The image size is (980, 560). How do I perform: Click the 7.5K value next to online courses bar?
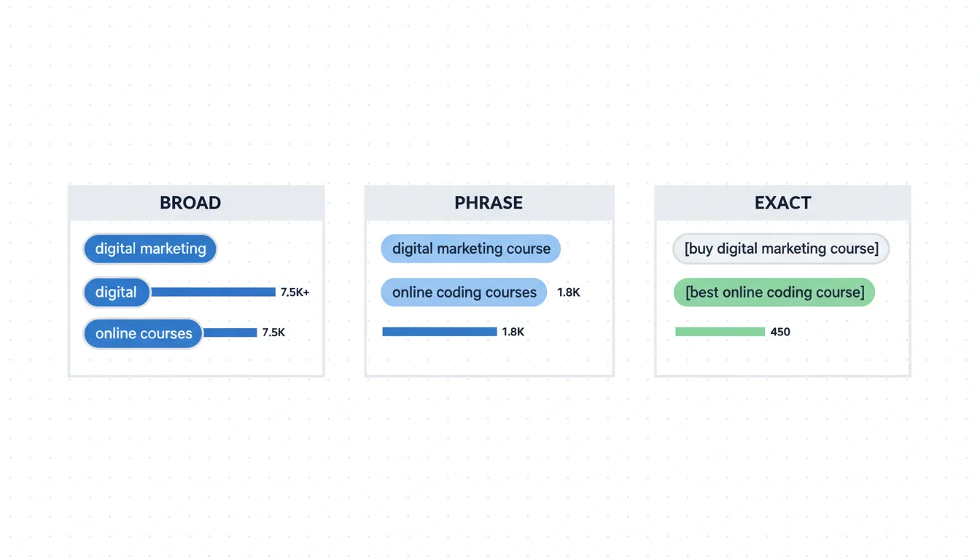tap(273, 332)
